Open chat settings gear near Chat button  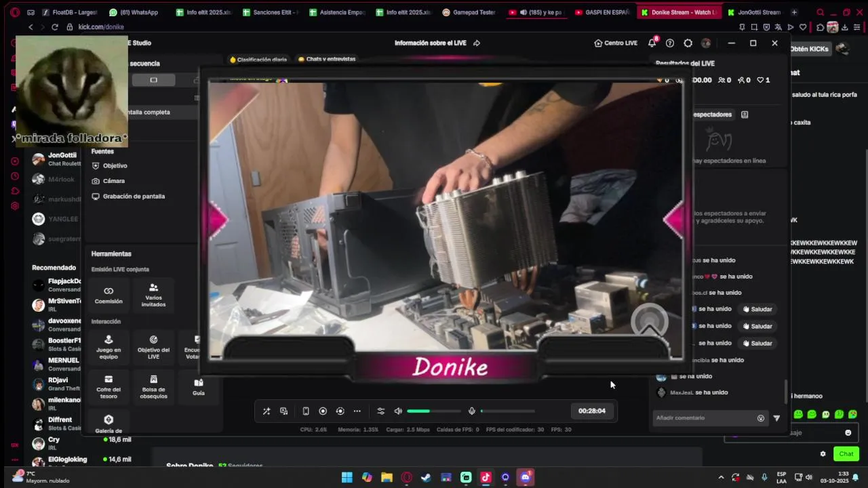click(823, 454)
